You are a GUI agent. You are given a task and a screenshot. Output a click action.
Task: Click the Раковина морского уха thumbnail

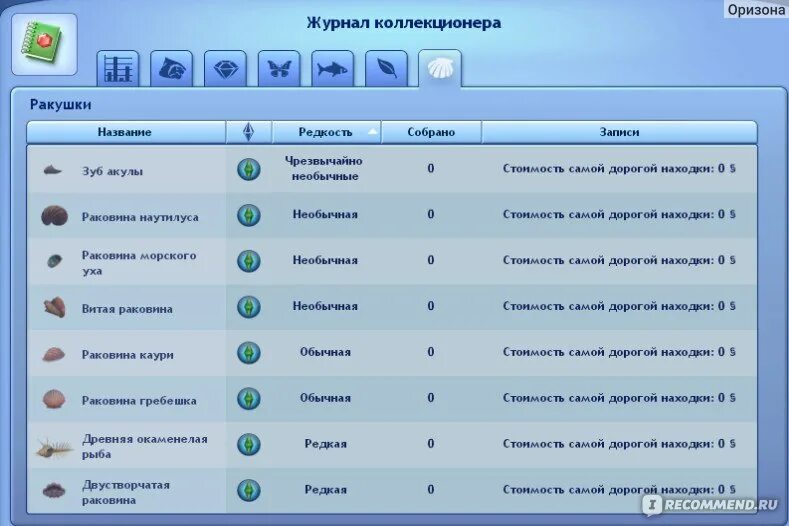(x=54, y=261)
